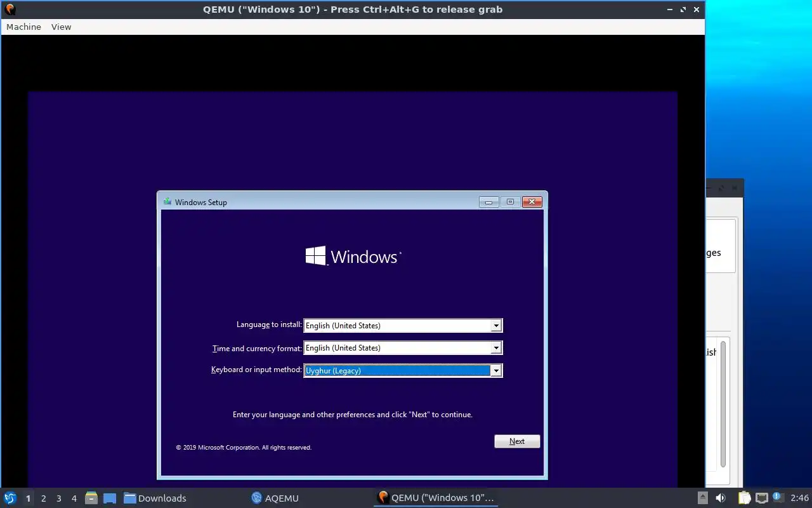
Task: Switch to workspace 3
Action: (x=58, y=498)
